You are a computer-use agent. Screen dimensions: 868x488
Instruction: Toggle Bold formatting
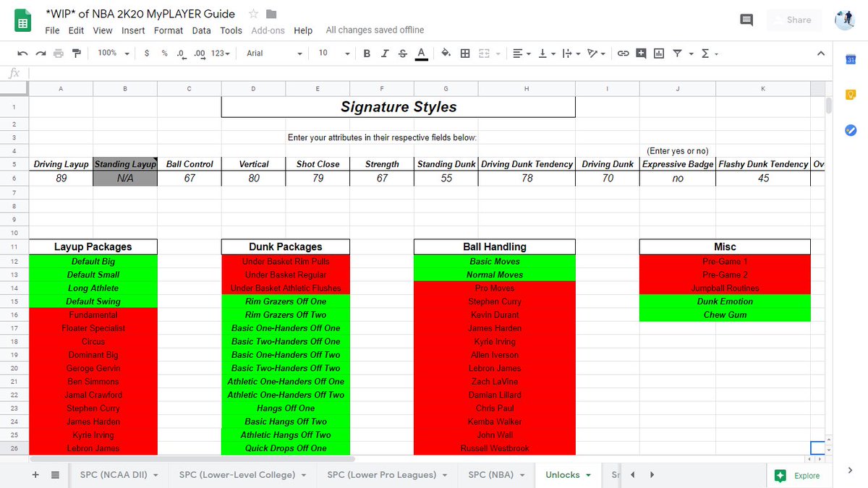pyautogui.click(x=367, y=53)
